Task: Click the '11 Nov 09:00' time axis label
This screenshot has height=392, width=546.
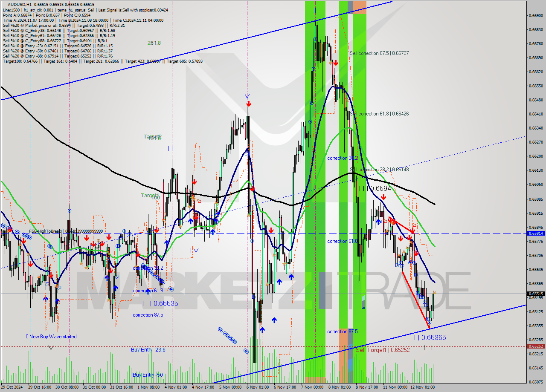Action: pyautogui.click(x=395, y=387)
